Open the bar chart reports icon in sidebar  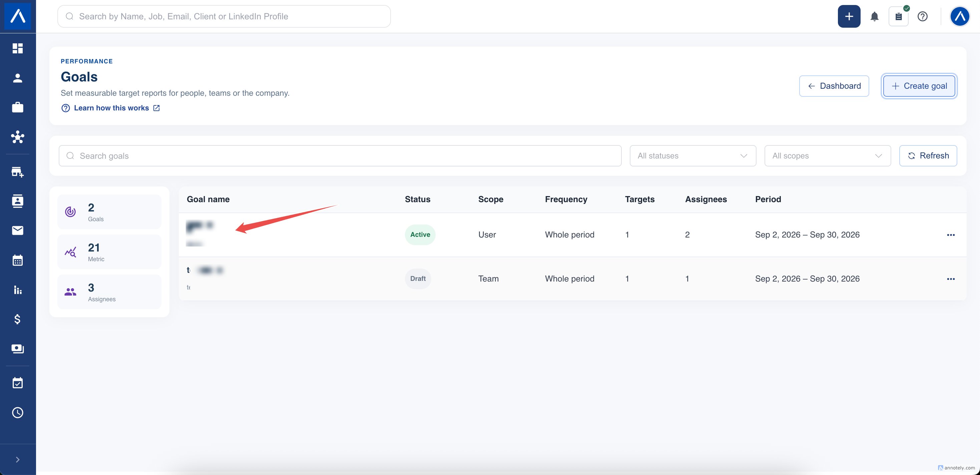[x=17, y=290]
